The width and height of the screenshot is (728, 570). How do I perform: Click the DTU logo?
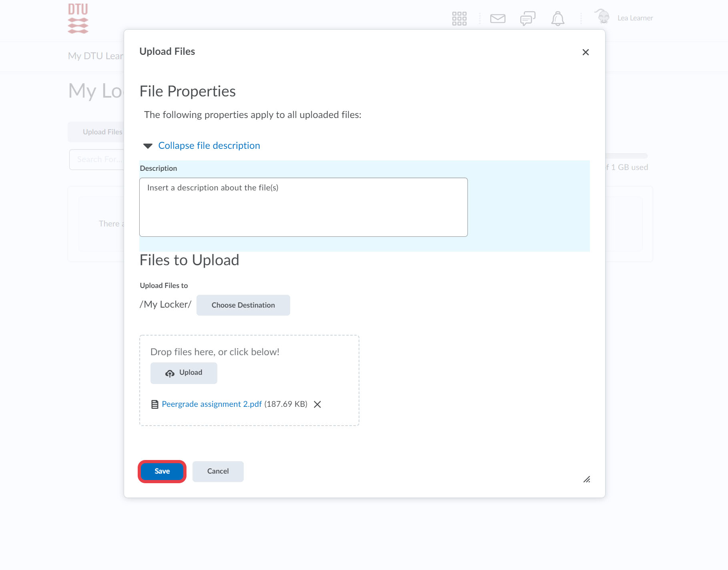click(x=78, y=18)
